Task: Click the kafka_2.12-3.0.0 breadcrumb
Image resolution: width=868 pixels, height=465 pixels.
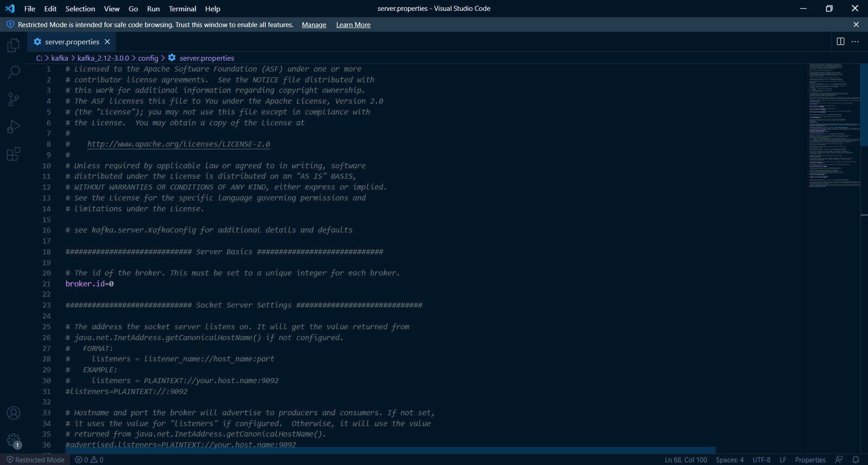Action: point(103,58)
